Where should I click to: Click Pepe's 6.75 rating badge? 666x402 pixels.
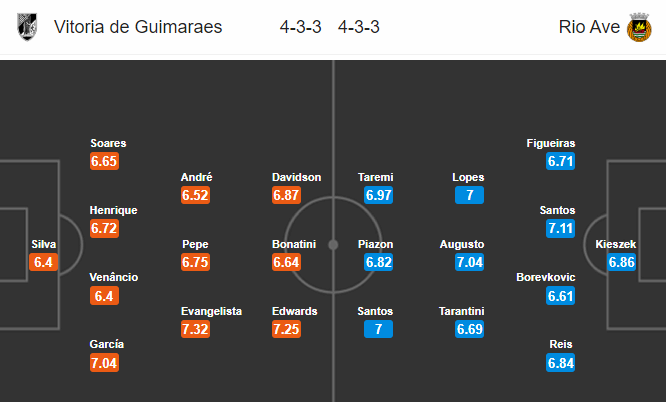(195, 262)
